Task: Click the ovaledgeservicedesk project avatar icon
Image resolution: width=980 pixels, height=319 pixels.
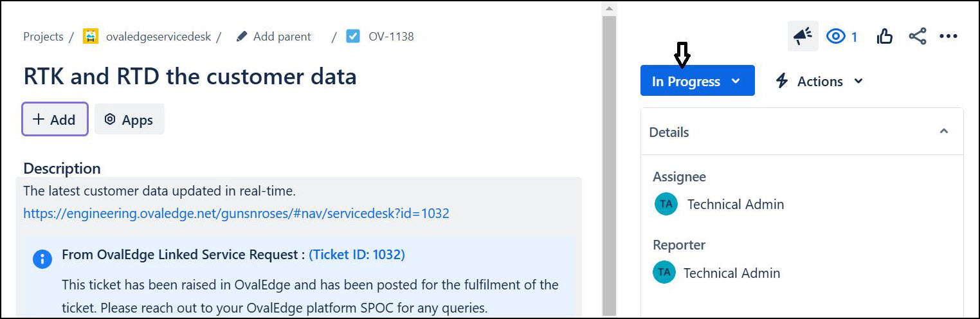Action: pos(91,37)
